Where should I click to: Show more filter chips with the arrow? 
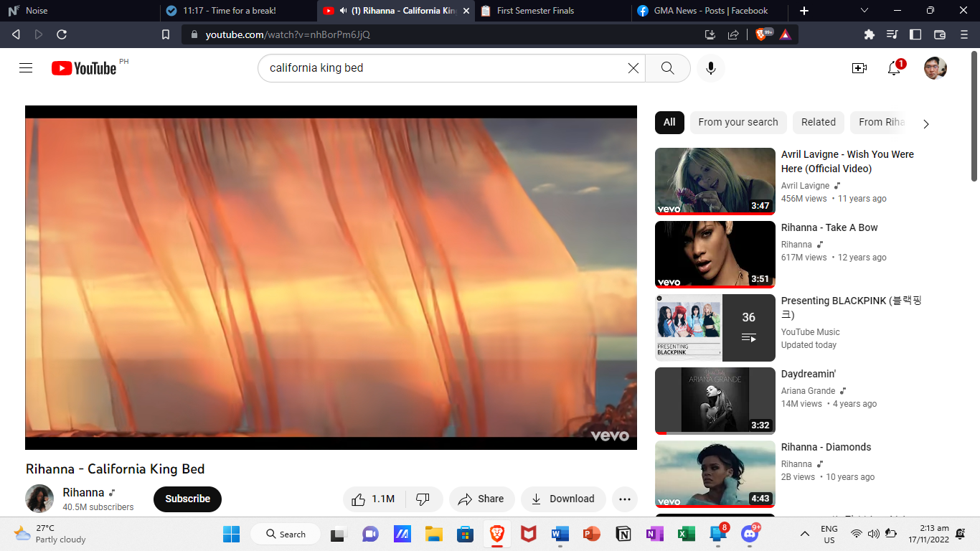pos(925,123)
